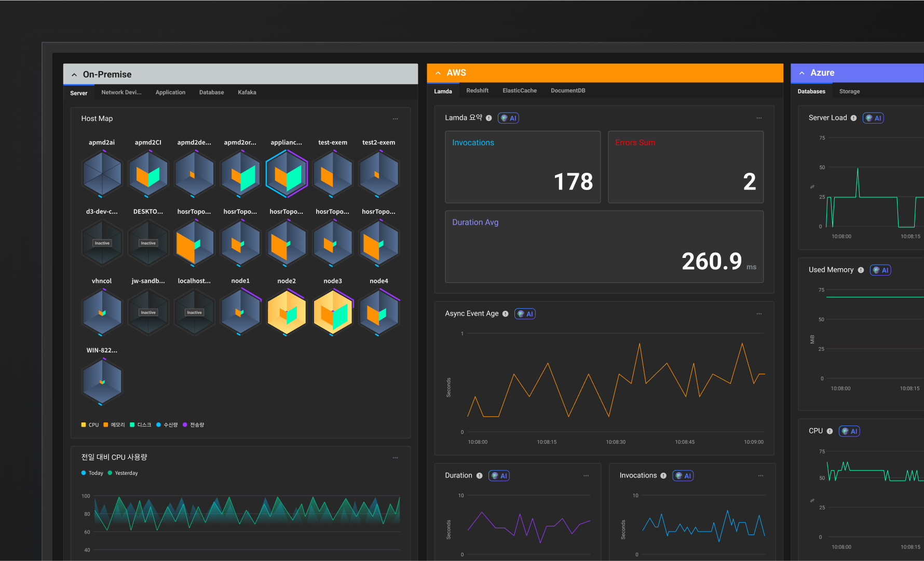This screenshot has height=561, width=924.
Task: Switch to the Kafka tab
Action: tap(247, 92)
